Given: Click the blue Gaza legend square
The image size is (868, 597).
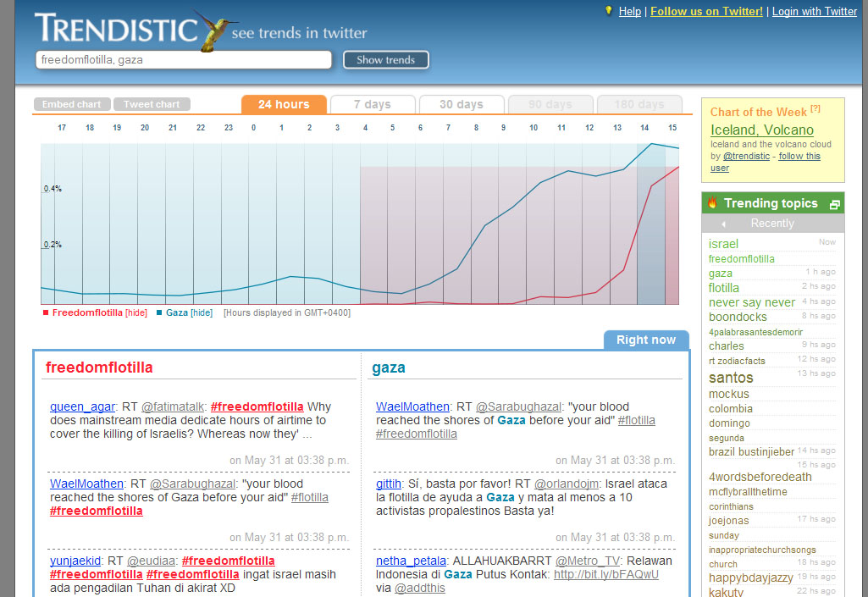Looking at the screenshot, I should pyautogui.click(x=159, y=312).
